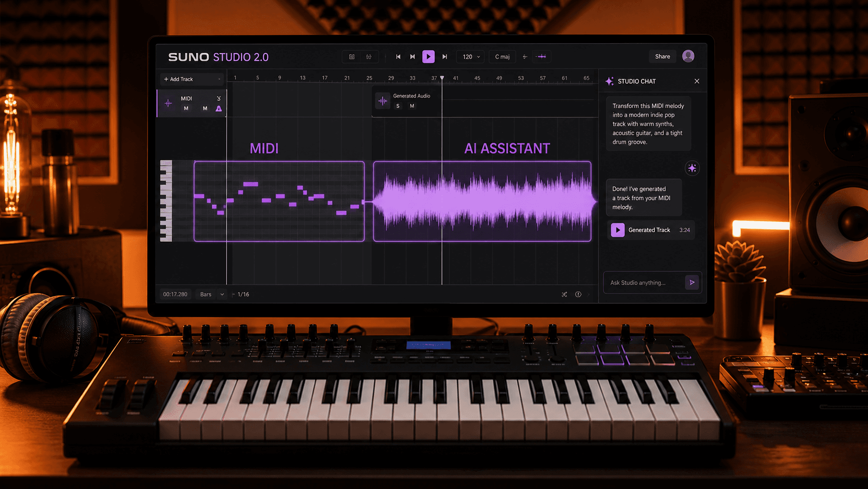Click the C maj key selector
The height and width of the screenshot is (489, 868).
pyautogui.click(x=502, y=57)
